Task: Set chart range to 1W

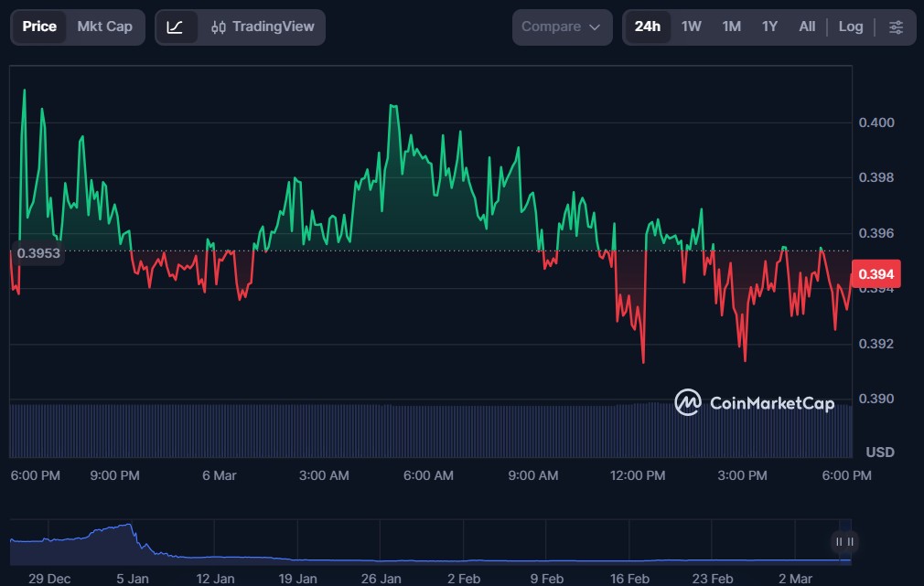Action: (691, 27)
